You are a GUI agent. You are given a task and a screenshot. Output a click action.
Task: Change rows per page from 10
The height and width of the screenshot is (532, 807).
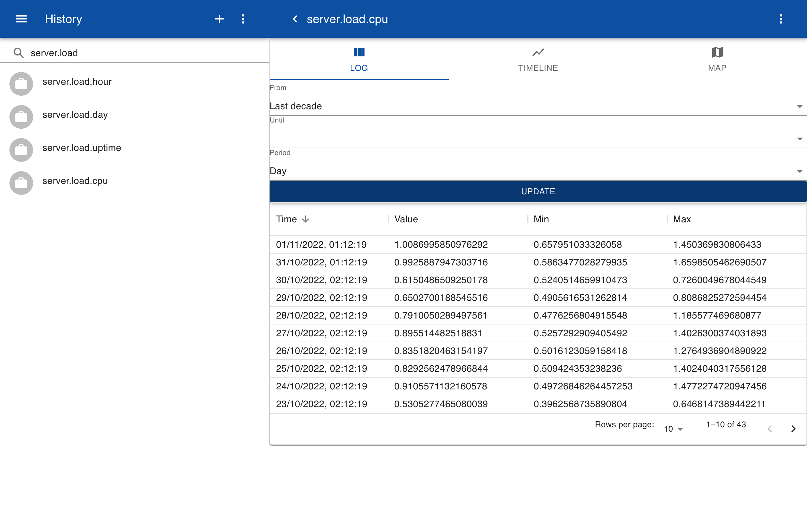[x=673, y=429]
